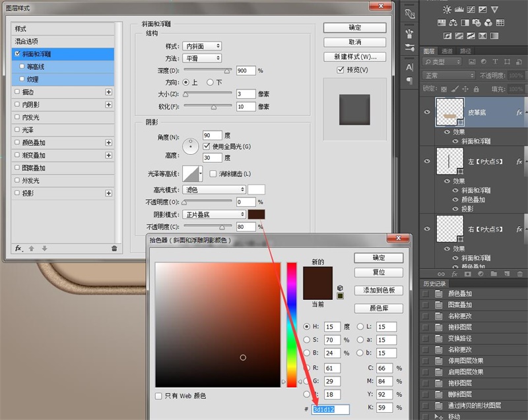This screenshot has height=420, width=528.
Task: Enable the 描边 style checkbox
Action: 17,92
